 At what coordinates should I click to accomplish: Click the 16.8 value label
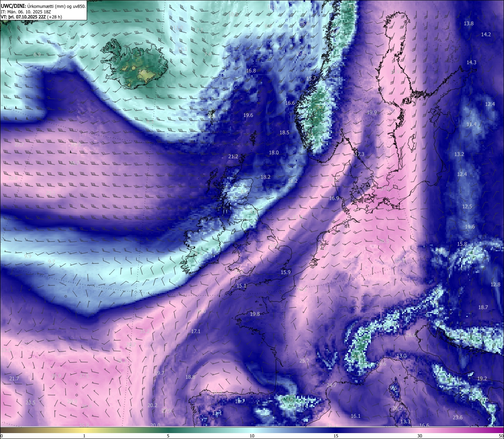pyautogui.click(x=251, y=71)
